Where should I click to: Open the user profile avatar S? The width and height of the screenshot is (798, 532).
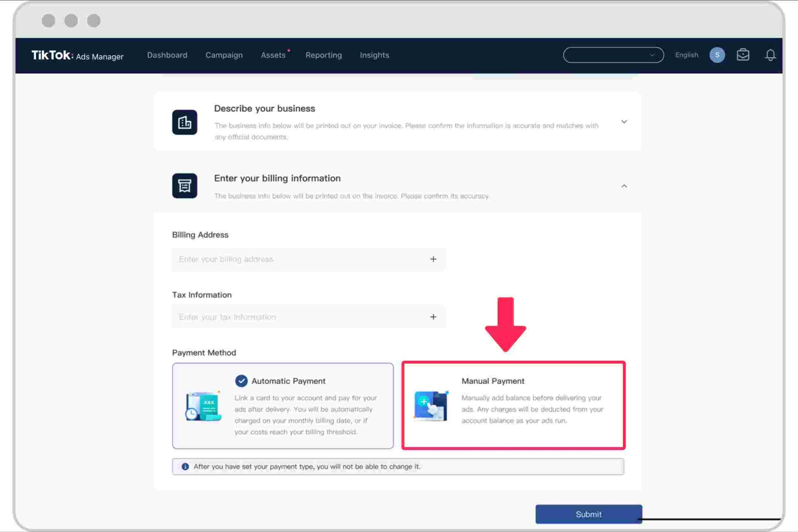click(717, 55)
